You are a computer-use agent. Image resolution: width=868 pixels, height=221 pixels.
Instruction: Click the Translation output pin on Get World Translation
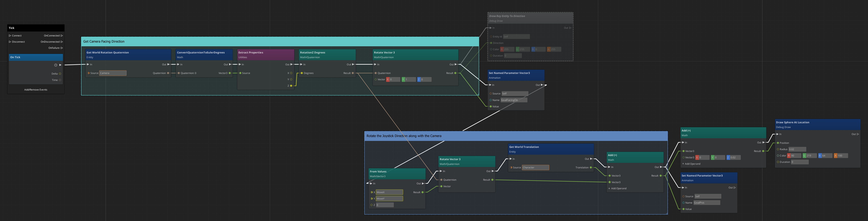pos(591,167)
